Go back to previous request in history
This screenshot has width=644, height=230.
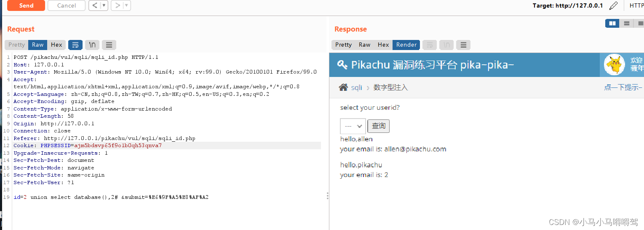coord(94,5)
